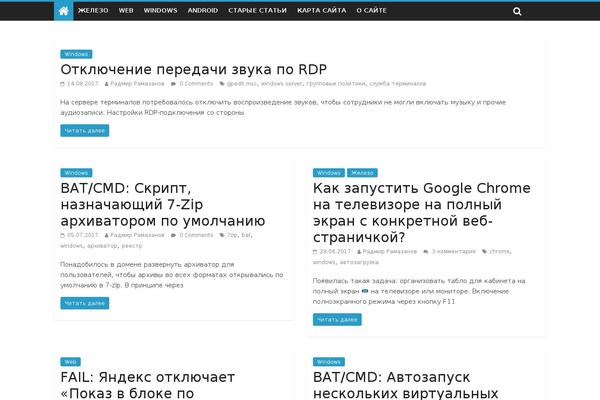Click the групповые политики tag
600x400 pixels.
(x=336, y=83)
